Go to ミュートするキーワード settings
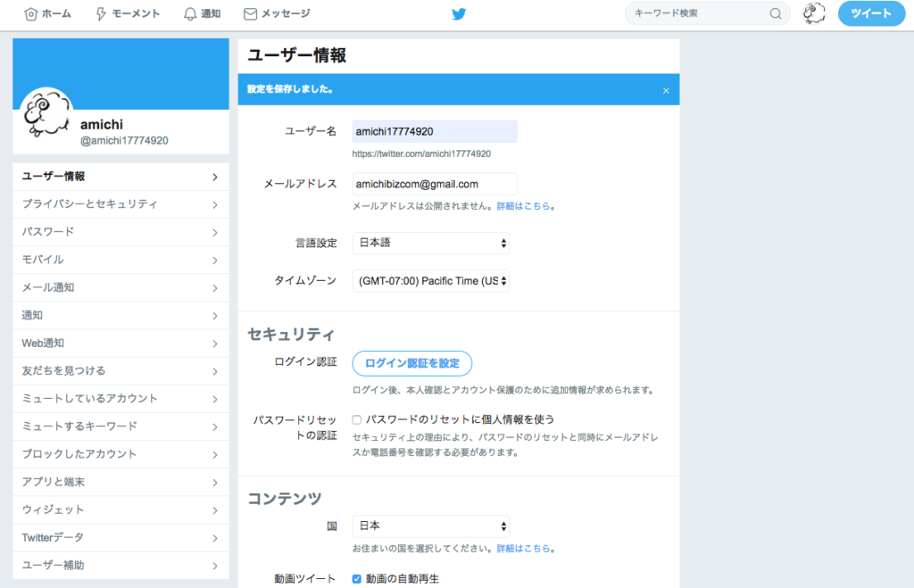914x588 pixels. click(120, 427)
